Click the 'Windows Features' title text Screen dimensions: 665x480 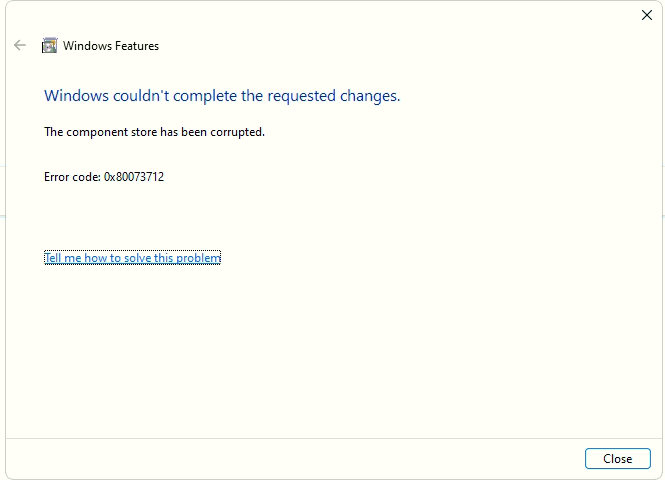(x=110, y=45)
